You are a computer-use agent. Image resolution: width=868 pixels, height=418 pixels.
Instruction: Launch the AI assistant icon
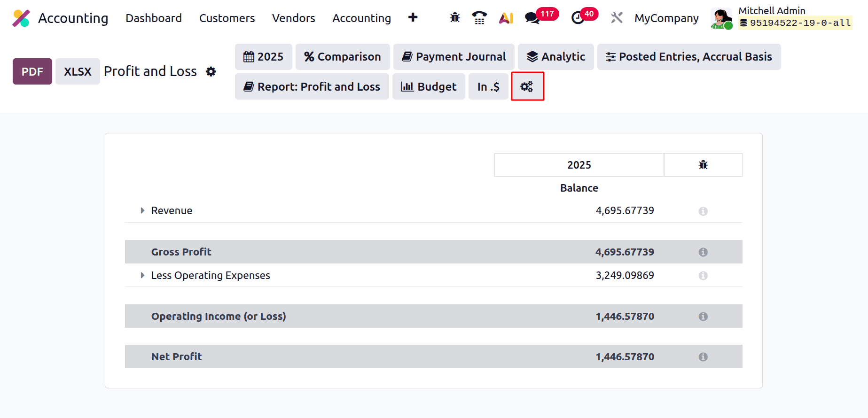pyautogui.click(x=506, y=18)
